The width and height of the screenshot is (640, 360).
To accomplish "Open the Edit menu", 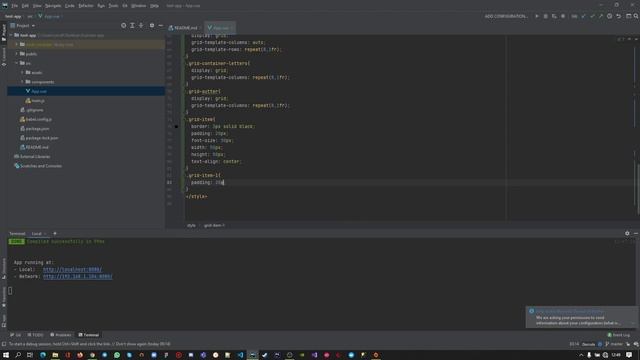I will [25, 6].
